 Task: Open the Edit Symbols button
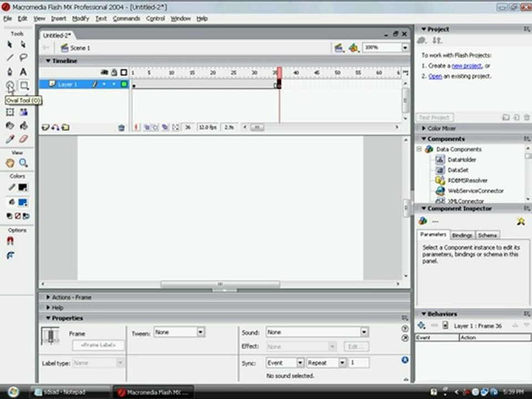[353, 48]
